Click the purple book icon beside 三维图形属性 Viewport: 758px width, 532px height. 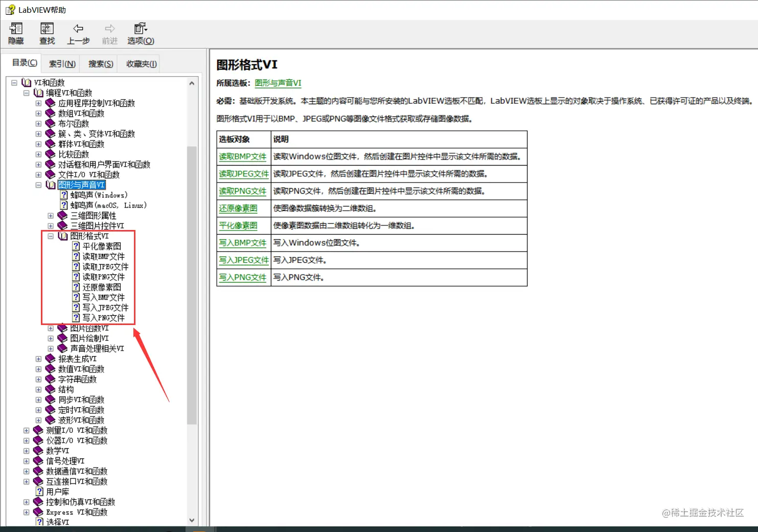pyautogui.click(x=63, y=215)
